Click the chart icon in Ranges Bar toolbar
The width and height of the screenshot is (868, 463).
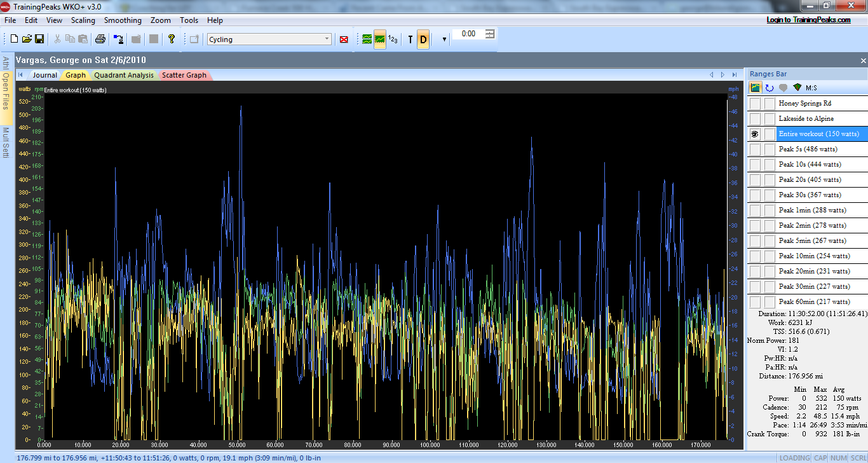pos(756,88)
